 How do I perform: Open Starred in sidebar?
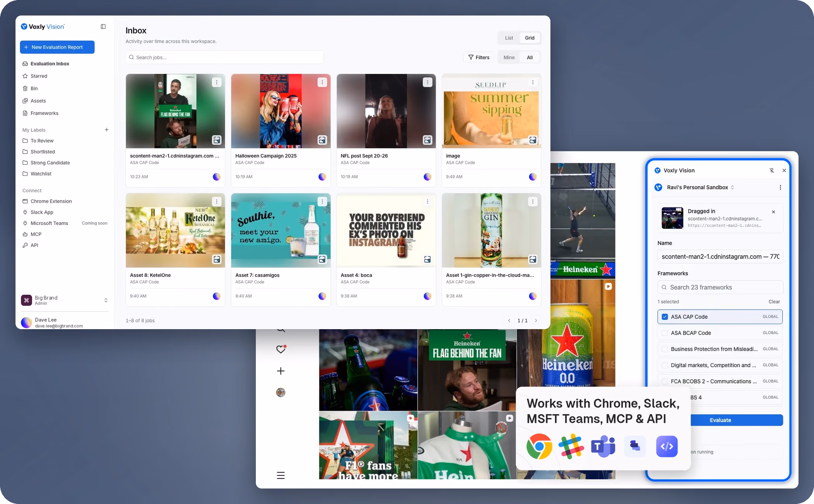(39, 76)
